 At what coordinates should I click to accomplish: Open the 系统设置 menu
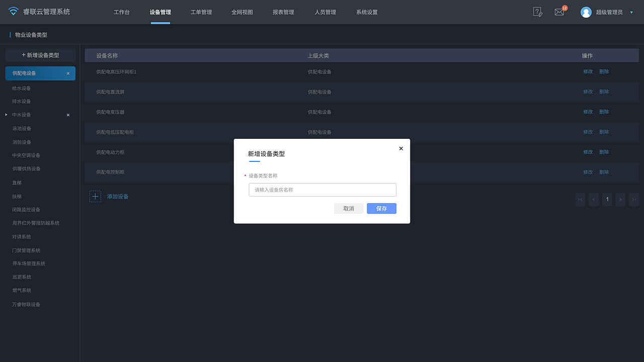(367, 12)
